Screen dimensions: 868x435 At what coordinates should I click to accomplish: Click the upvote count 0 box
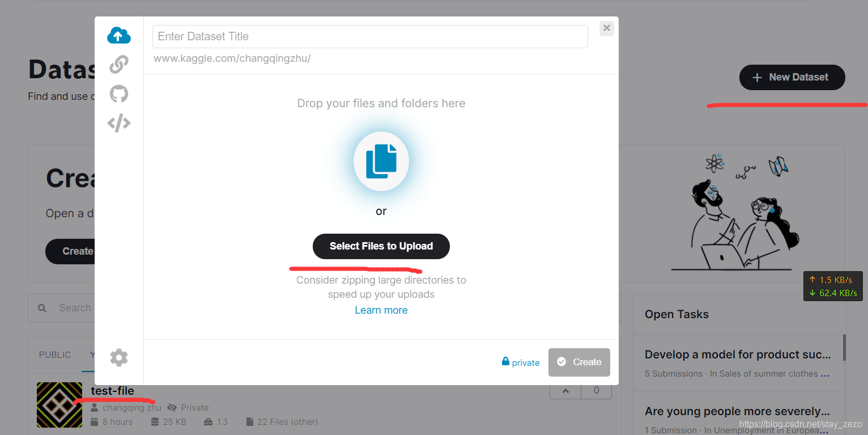596,391
